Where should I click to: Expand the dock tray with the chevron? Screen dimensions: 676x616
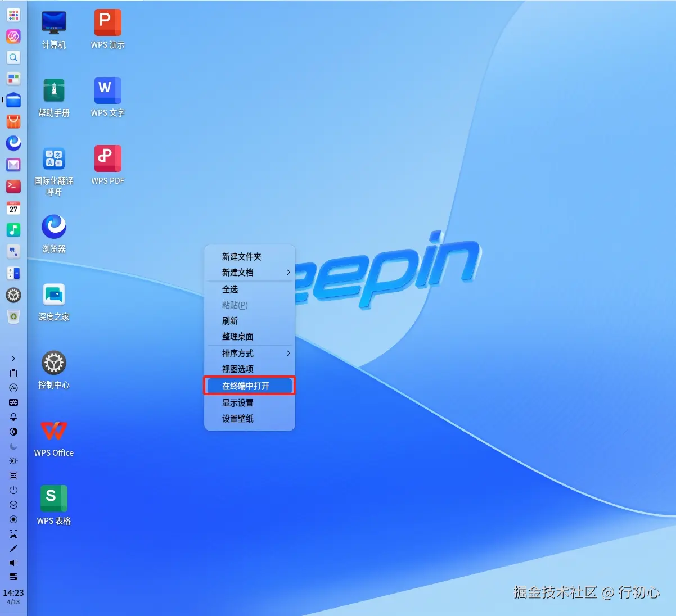pyautogui.click(x=13, y=359)
